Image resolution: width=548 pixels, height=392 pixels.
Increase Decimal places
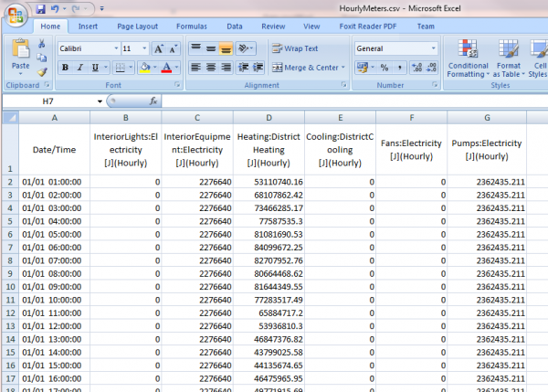tap(416, 68)
